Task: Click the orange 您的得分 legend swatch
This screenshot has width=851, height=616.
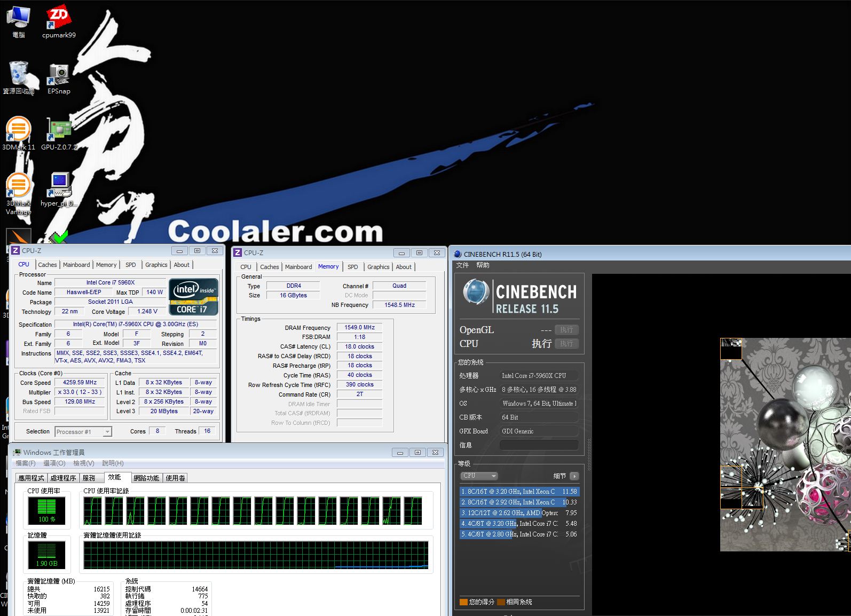Action: pyautogui.click(x=463, y=602)
